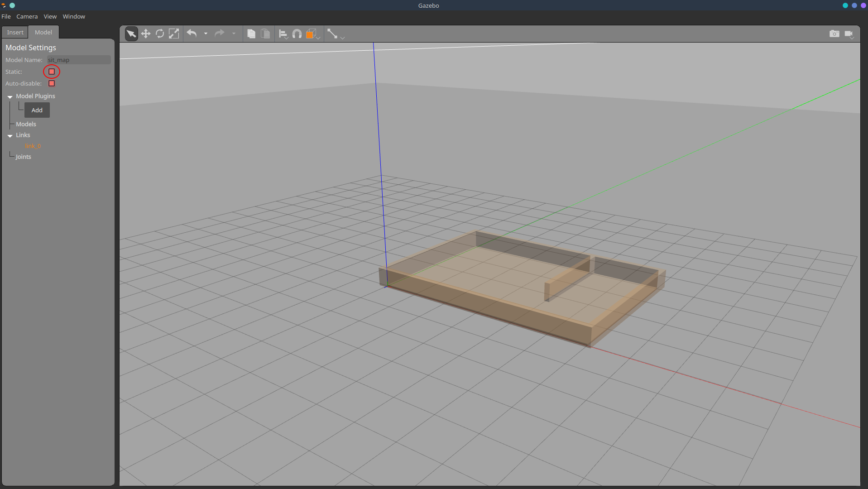Click the purple window control dot top-right
Viewport: 868px width, 489px height.
pos(863,5)
